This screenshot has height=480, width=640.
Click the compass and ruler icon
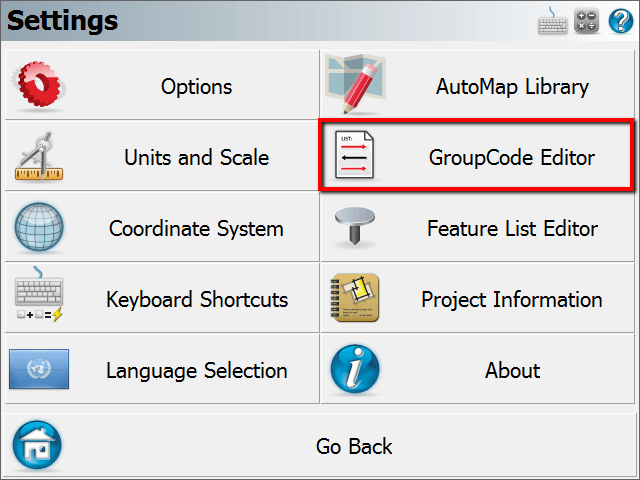point(39,156)
